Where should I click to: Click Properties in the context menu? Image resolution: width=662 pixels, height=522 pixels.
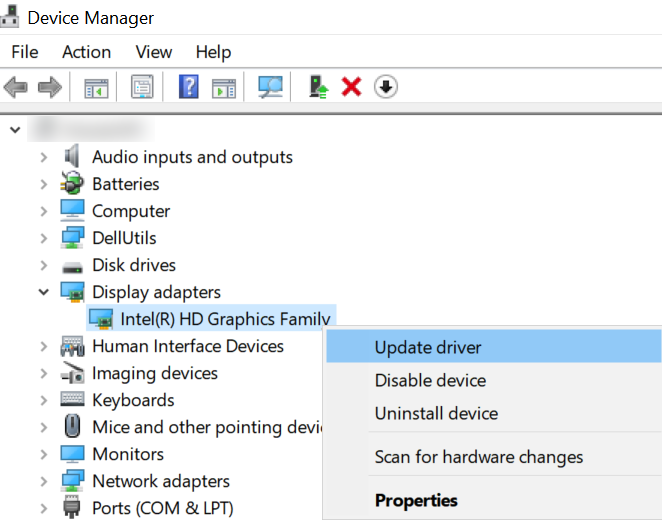pyautogui.click(x=416, y=500)
